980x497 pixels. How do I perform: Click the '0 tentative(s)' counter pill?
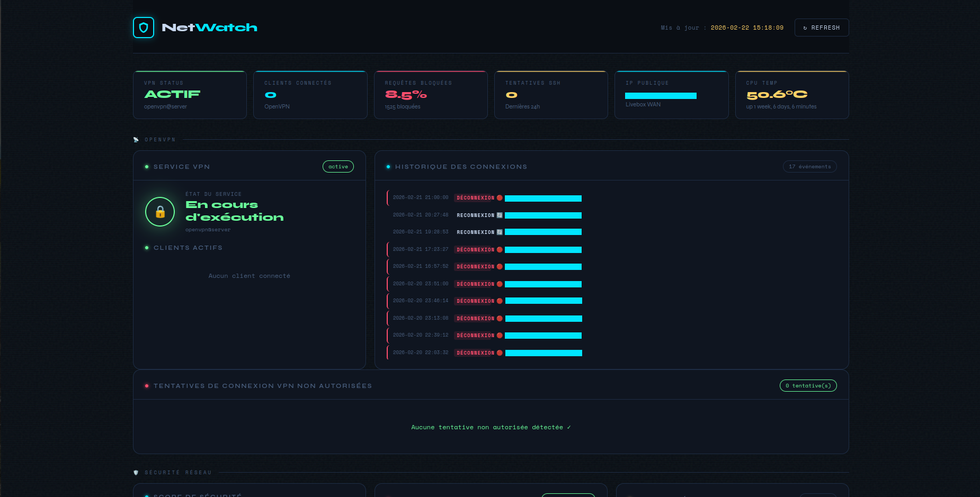[808, 385]
